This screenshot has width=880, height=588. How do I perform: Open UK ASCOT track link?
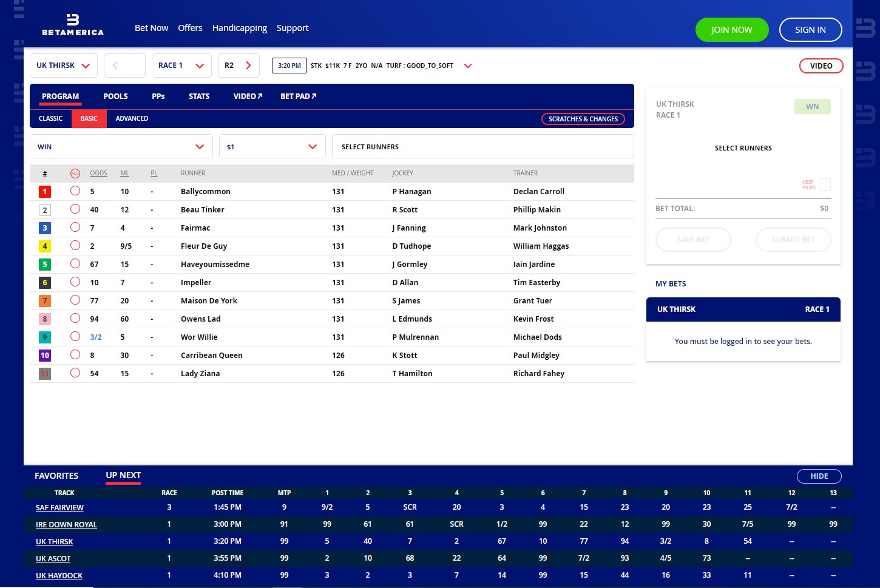[x=53, y=559]
